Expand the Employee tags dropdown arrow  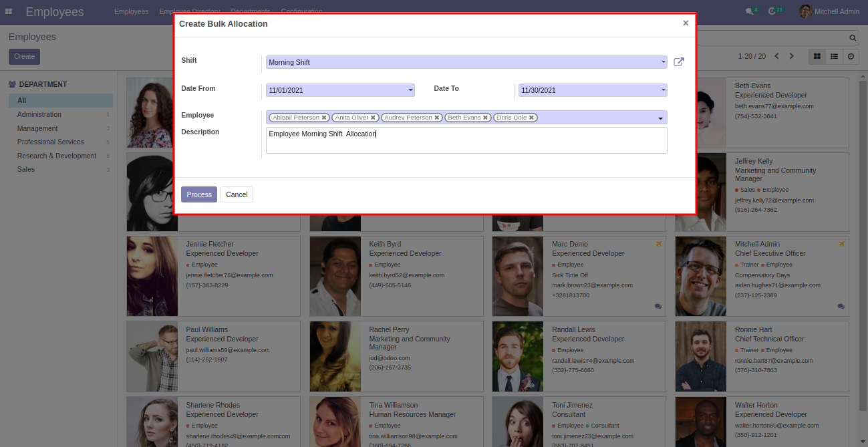click(660, 118)
